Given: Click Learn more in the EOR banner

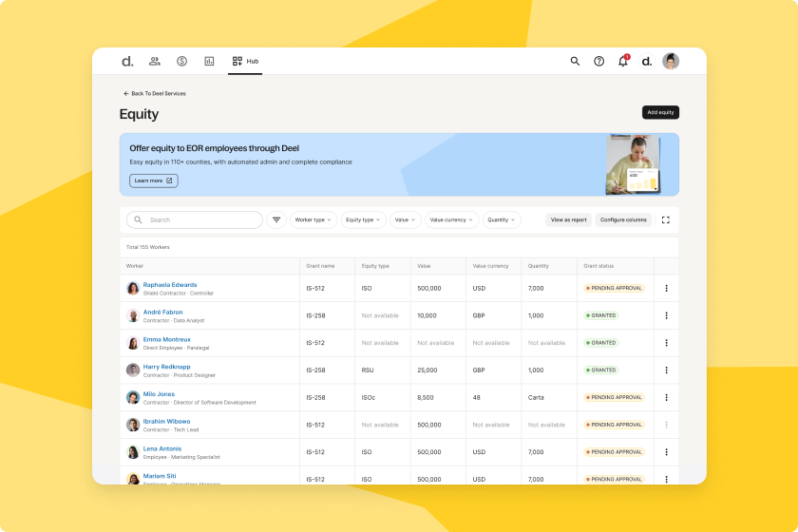Looking at the screenshot, I should click(x=154, y=180).
